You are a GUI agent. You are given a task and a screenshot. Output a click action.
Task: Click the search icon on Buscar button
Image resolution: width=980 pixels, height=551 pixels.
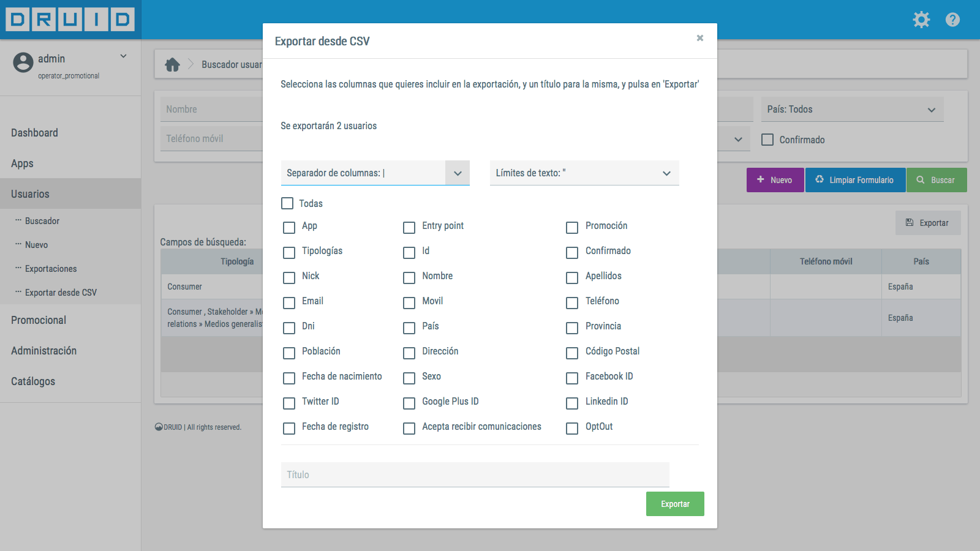click(920, 180)
